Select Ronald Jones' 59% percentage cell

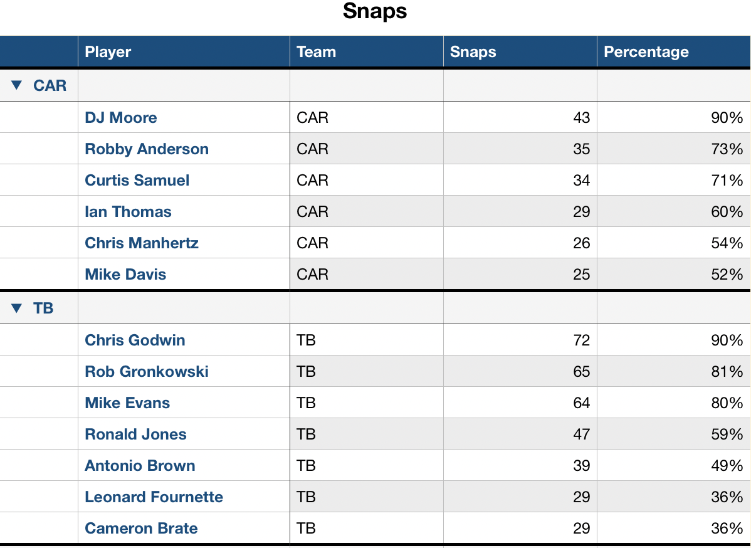727,434
